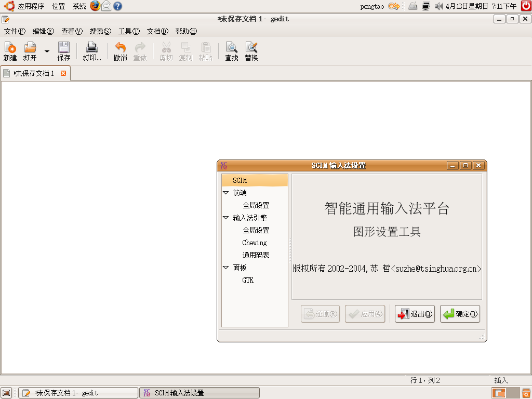Open the 文件 (File) menu in gedit
The width and height of the screenshot is (532, 399).
tap(15, 31)
